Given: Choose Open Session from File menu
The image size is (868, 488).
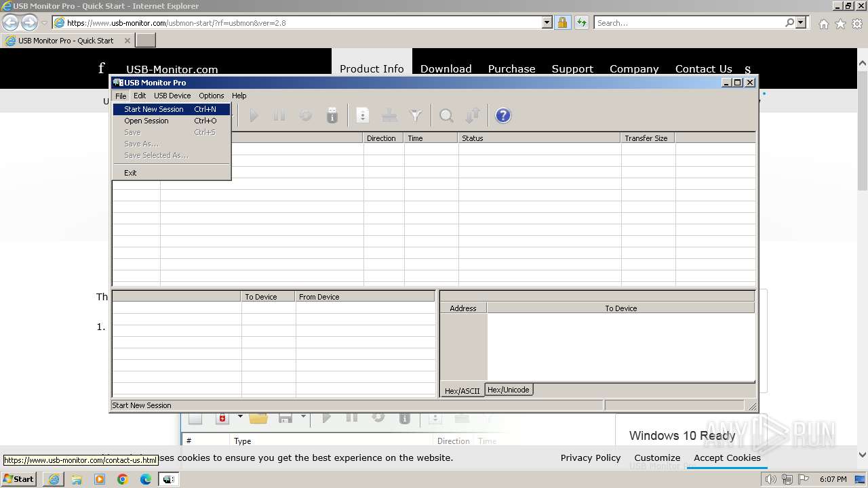Looking at the screenshot, I should 172,121.
